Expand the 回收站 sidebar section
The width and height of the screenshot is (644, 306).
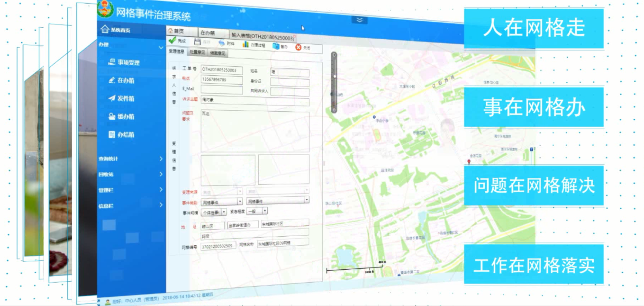(x=161, y=174)
